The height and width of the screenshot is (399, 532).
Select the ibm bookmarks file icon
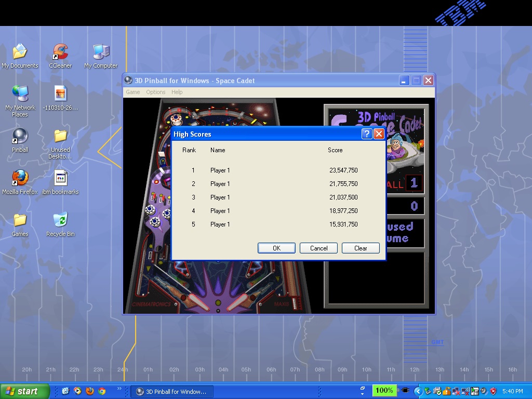60,178
